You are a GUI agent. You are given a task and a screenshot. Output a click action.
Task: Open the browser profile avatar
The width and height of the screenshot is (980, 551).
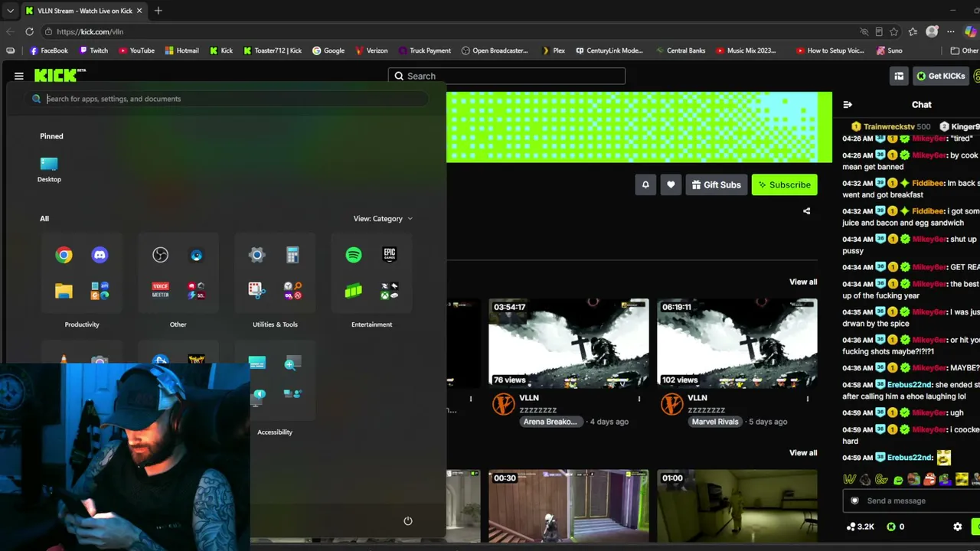click(932, 31)
